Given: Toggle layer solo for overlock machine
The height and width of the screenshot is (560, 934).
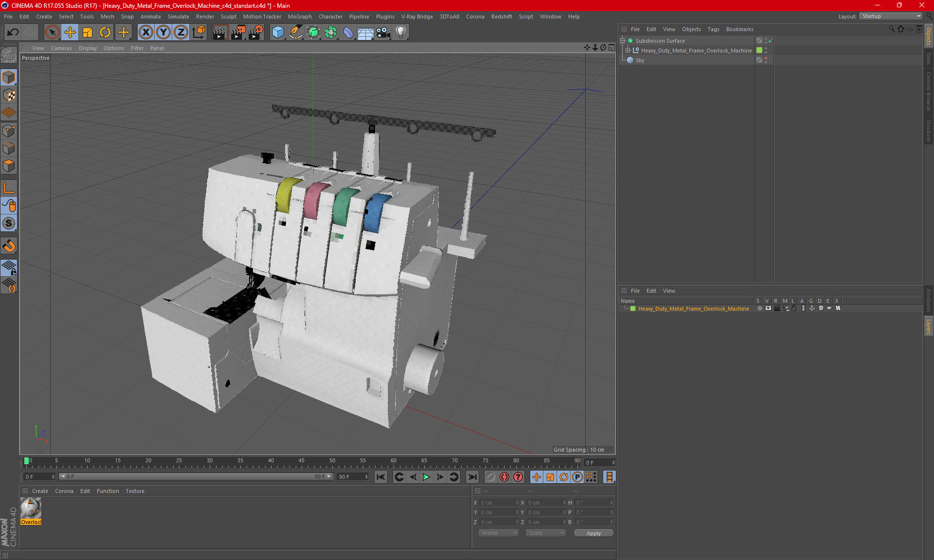Looking at the screenshot, I should point(759,309).
